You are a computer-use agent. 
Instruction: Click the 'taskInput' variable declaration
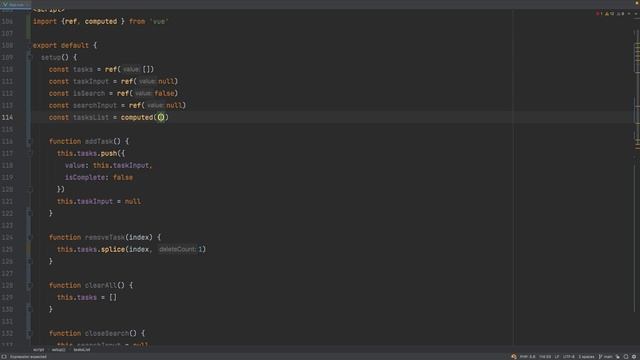(91, 81)
